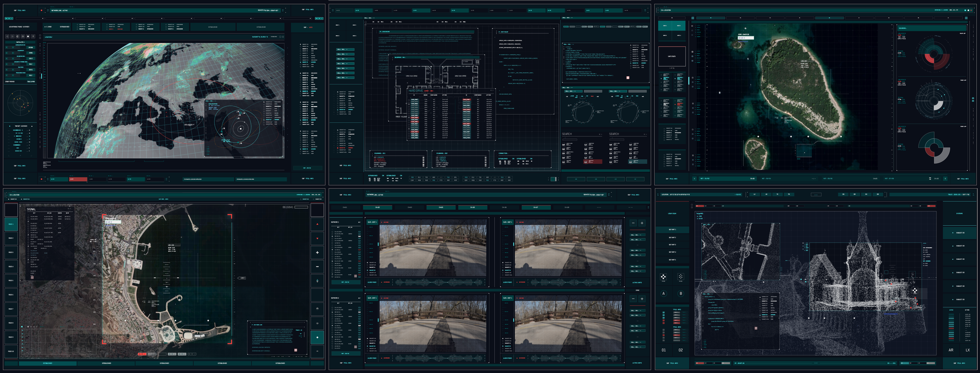Select the highlighted SUBJECT 20 row in LIDAR panel

(959, 233)
